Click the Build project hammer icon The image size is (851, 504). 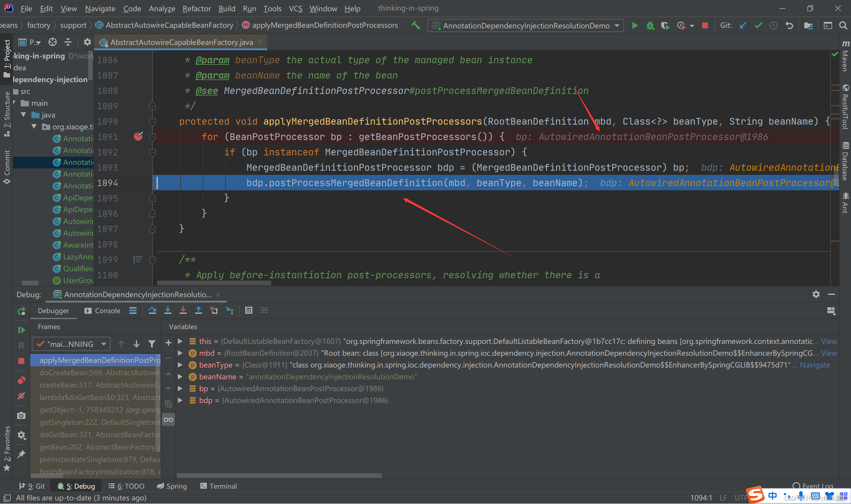416,25
